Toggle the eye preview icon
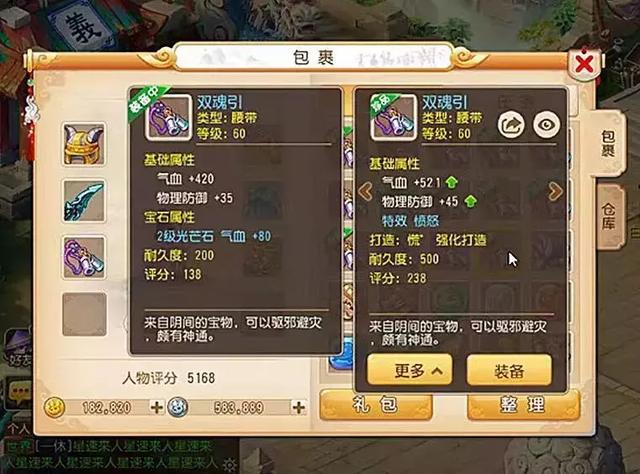The image size is (640, 474). click(x=547, y=125)
